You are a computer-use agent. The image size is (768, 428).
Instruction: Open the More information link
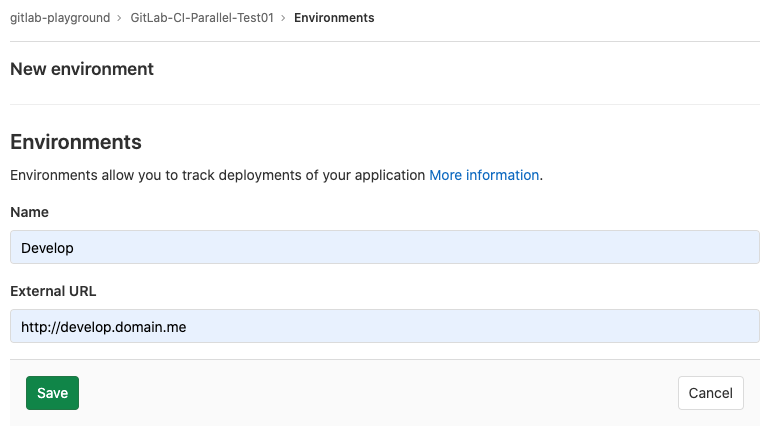click(x=484, y=175)
